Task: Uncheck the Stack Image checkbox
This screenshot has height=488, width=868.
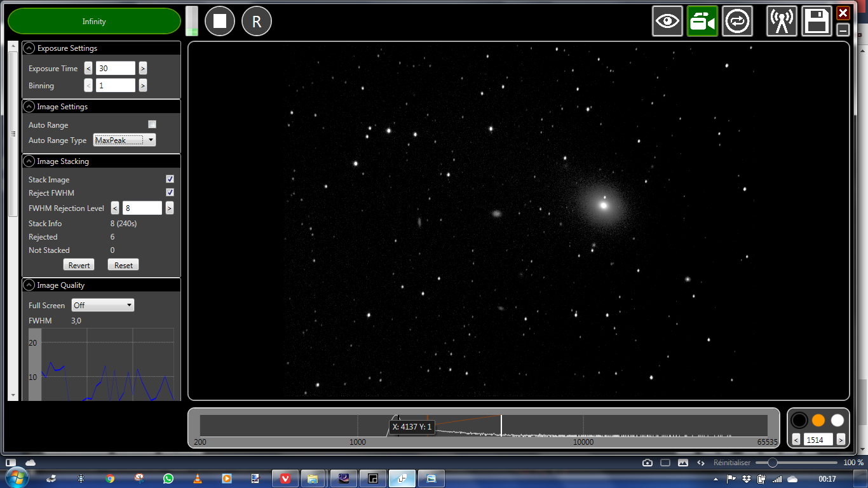Action: pos(170,179)
